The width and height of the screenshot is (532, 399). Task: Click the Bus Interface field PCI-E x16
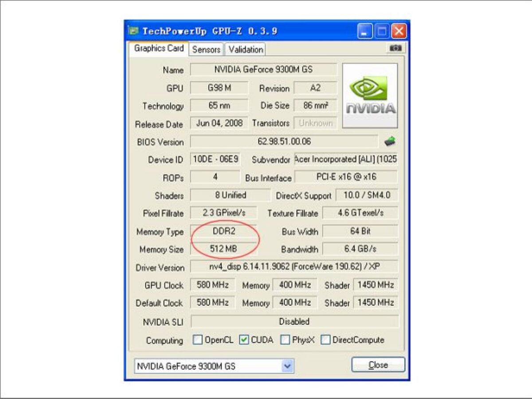[346, 177]
